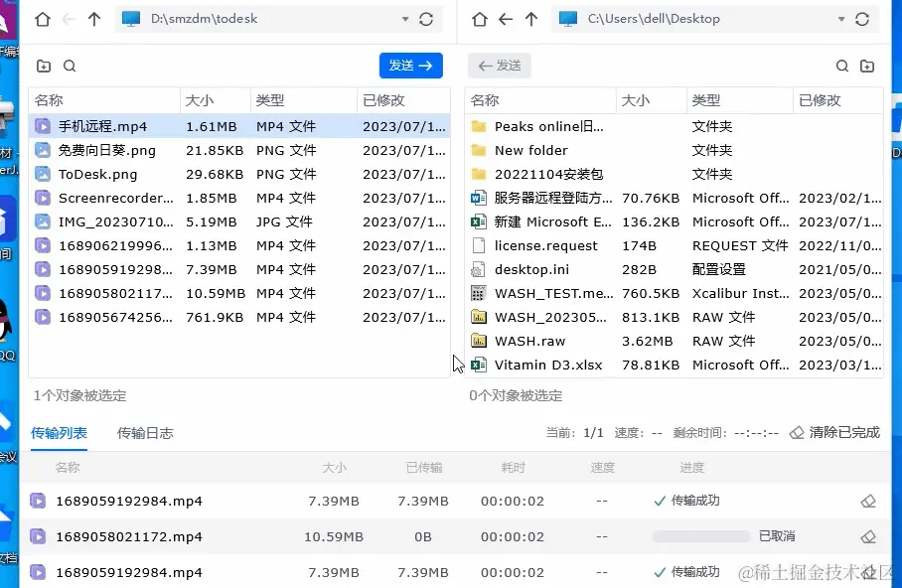This screenshot has width=902, height=588.
Task: Sort the local pane by 大小 column
Action: coord(216,100)
